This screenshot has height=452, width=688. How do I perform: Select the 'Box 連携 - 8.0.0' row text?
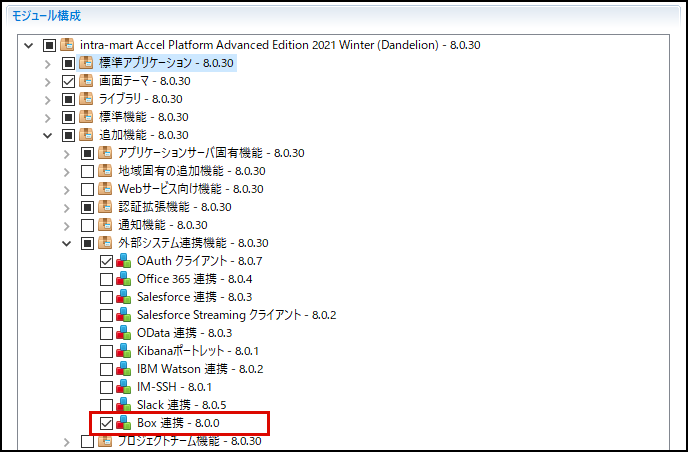tap(178, 423)
